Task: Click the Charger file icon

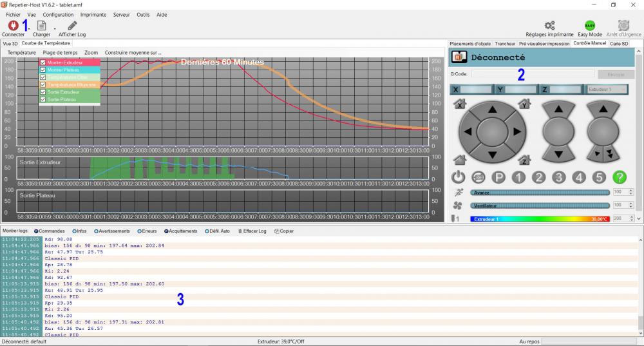Action: [41, 26]
